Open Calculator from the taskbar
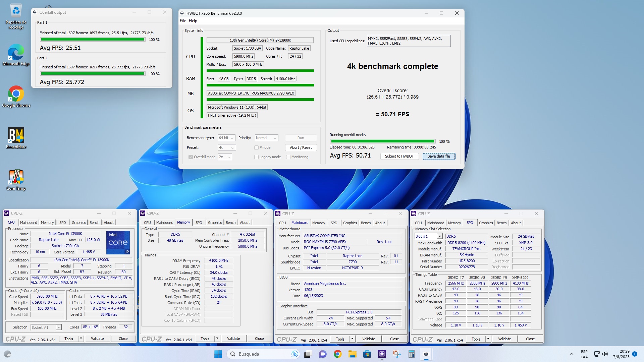This screenshot has width=644, height=362. [x=412, y=354]
